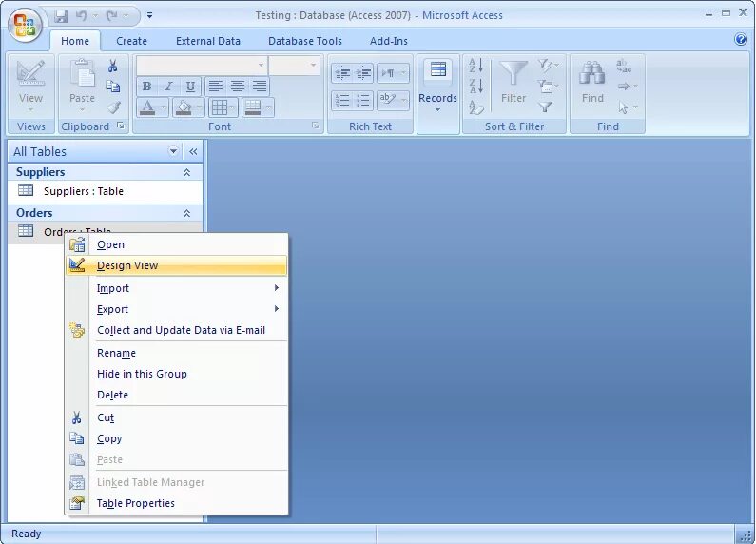Click Replace icon in Find group
This screenshot has height=544, width=756.
[624, 66]
